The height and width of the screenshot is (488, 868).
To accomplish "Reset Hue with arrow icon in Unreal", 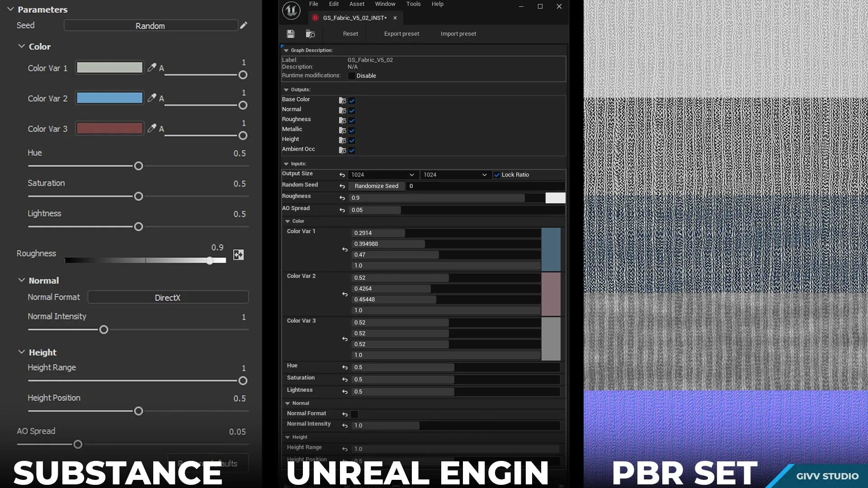I will coord(345,367).
